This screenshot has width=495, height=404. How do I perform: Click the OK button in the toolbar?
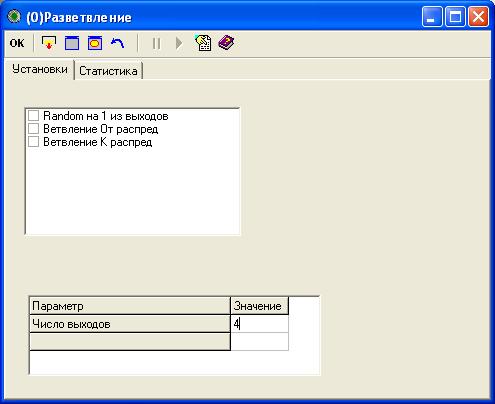(x=17, y=43)
